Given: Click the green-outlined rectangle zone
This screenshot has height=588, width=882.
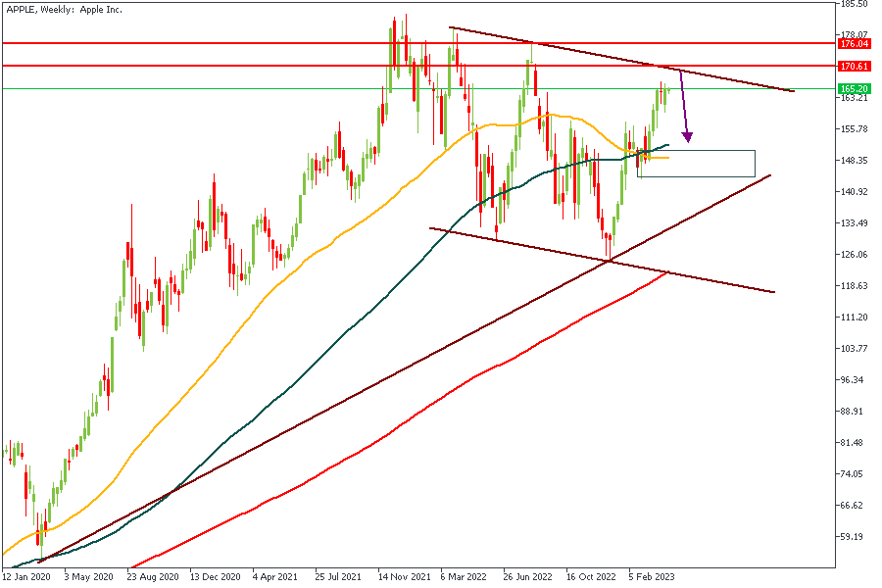Looking at the screenshot, I should point(697,164).
